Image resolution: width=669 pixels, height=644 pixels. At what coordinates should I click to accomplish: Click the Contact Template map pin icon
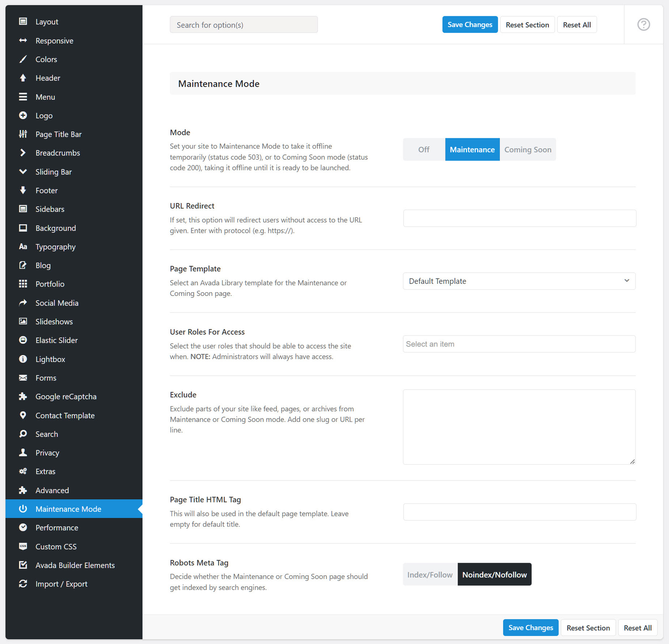23,415
